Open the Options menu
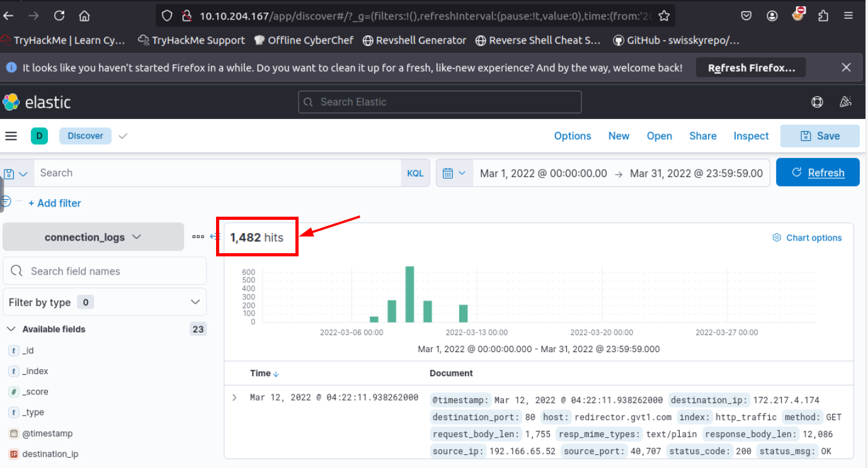The width and height of the screenshot is (868, 468). [573, 136]
